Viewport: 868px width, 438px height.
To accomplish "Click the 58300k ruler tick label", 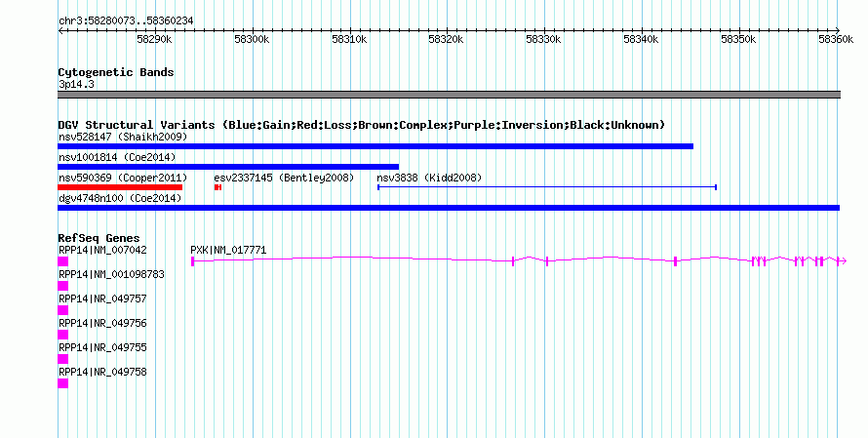I will click(x=252, y=39).
